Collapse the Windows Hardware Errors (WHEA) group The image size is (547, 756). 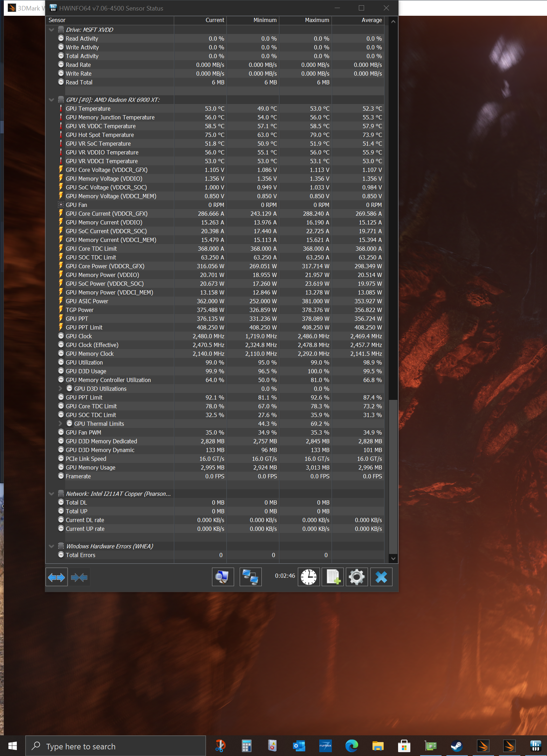coord(52,546)
